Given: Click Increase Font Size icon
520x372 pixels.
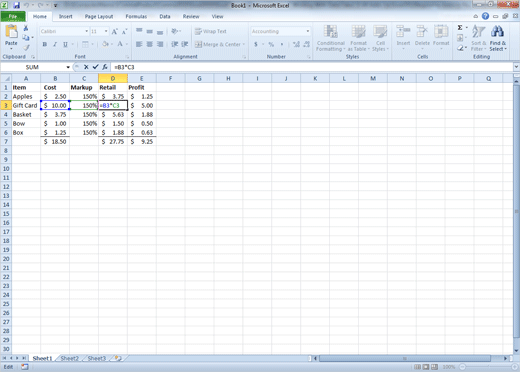Looking at the screenshot, I should coord(115,31).
